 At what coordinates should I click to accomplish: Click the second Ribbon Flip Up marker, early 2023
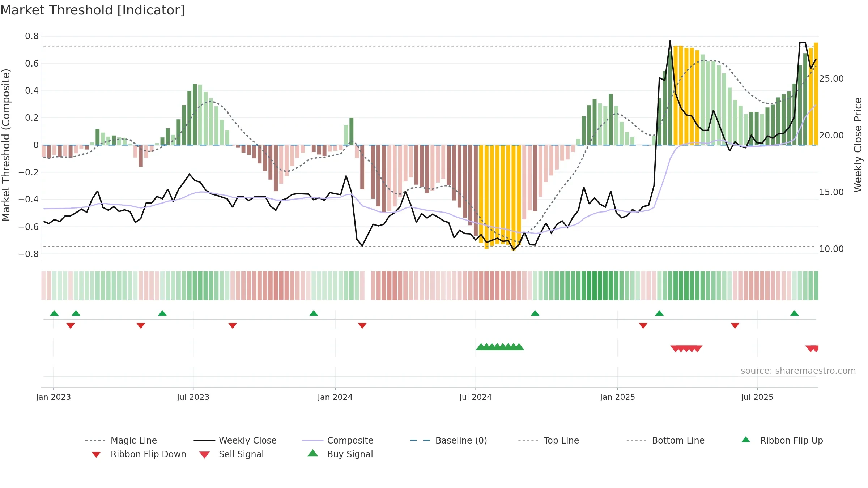pyautogui.click(x=76, y=313)
